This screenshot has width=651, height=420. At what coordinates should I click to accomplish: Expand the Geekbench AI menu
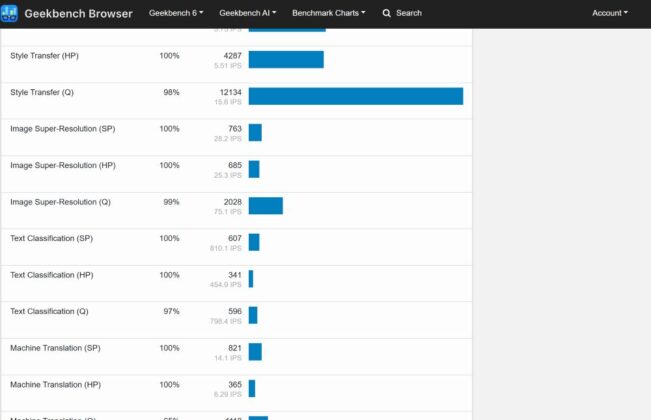pos(247,13)
